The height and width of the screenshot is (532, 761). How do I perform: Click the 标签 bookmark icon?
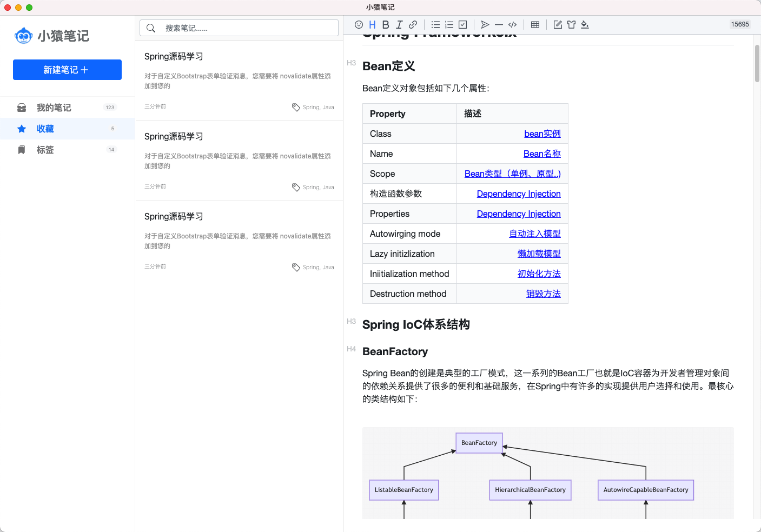(22, 150)
